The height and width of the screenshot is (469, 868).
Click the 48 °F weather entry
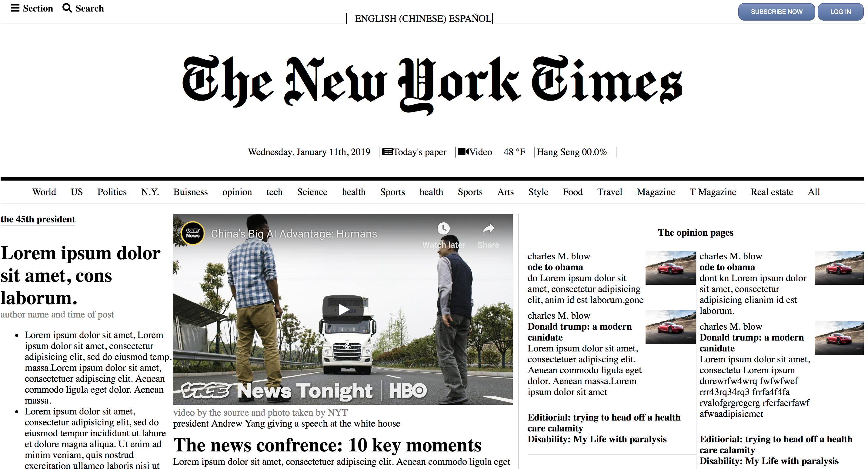pos(514,152)
